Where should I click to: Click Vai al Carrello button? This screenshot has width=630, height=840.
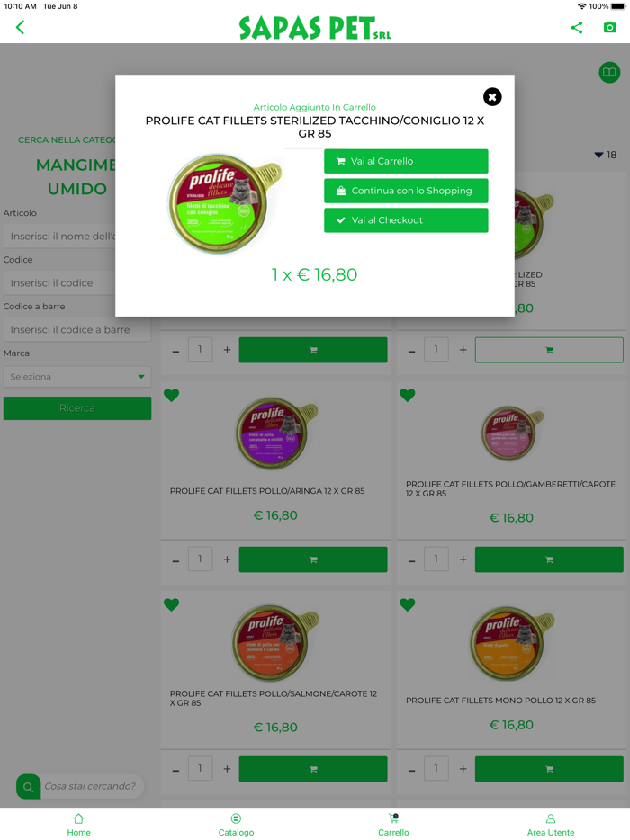pos(406,161)
